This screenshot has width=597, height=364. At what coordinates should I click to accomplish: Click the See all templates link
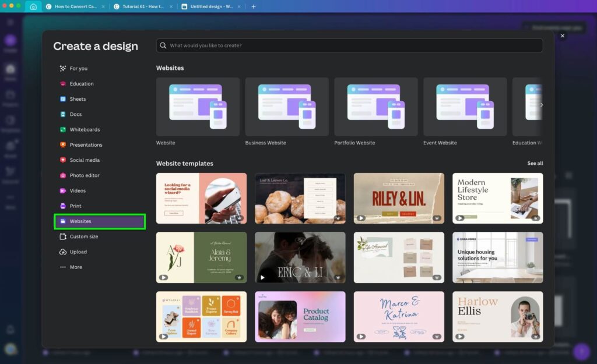tap(535, 163)
